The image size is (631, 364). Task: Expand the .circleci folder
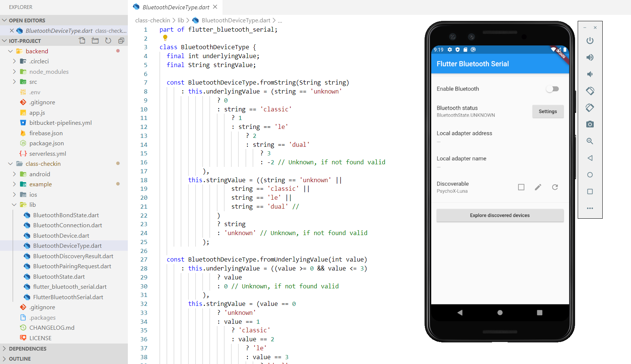15,61
